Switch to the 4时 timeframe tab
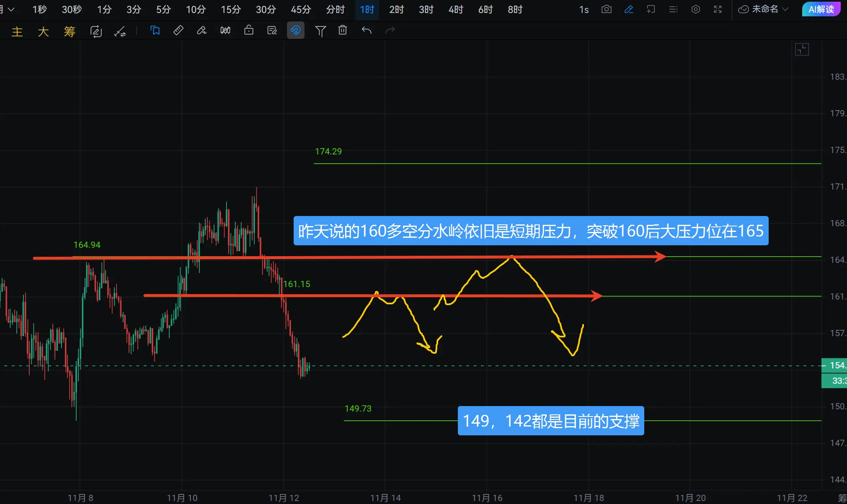Screen dimensions: 847x504 click(x=456, y=9)
